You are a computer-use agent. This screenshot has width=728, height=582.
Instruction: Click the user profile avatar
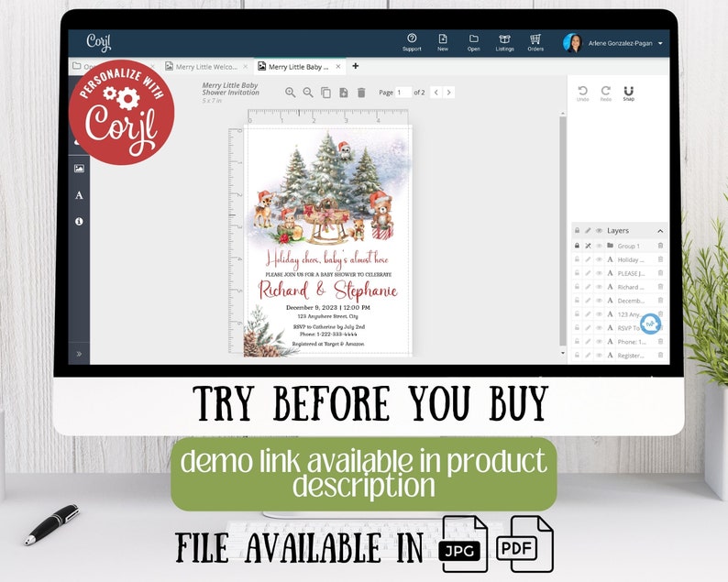[572, 43]
